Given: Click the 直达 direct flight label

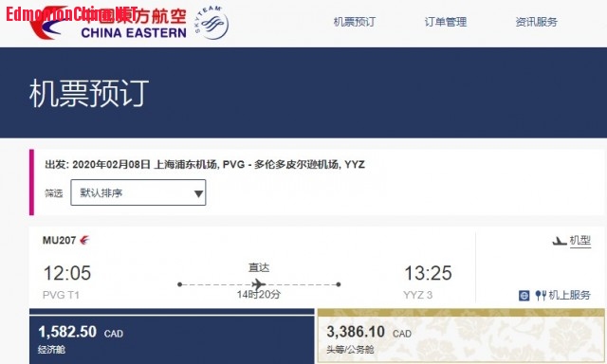Looking at the screenshot, I should 259,267.
